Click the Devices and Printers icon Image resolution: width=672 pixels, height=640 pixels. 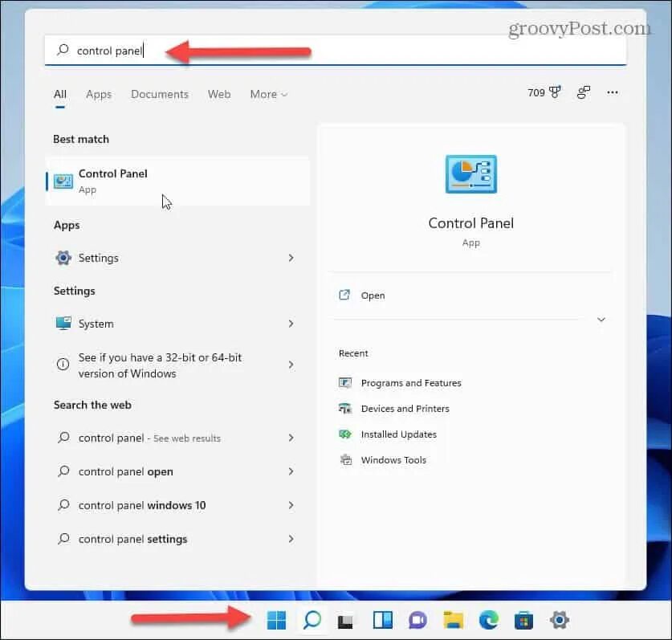(x=345, y=408)
